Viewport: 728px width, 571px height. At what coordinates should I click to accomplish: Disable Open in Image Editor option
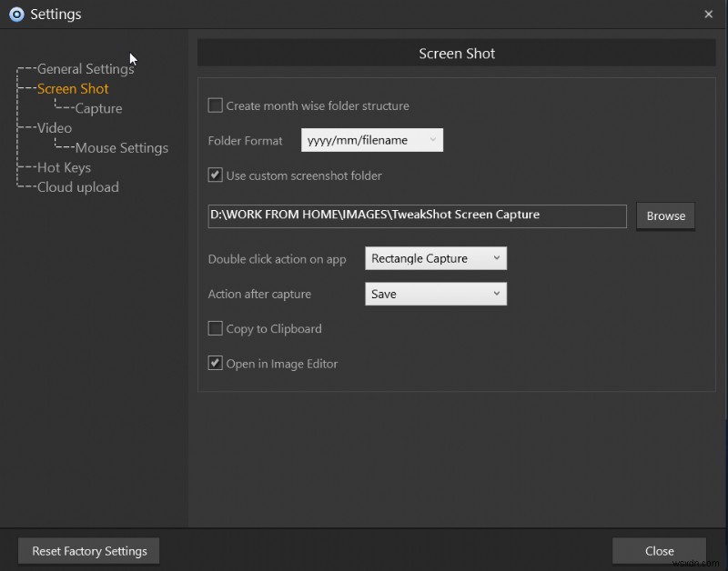216,364
